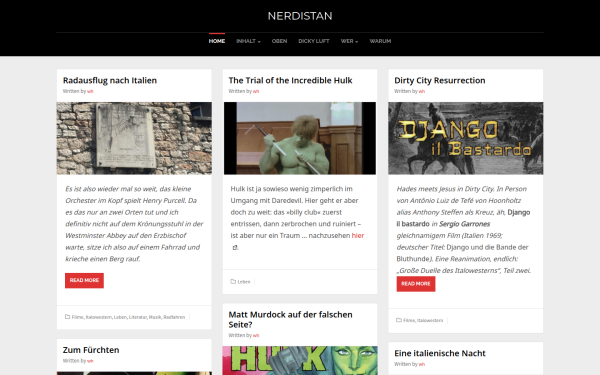600x375 pixels.
Task: Click author 'wh' under The Trial of Hulk
Action: pos(256,91)
